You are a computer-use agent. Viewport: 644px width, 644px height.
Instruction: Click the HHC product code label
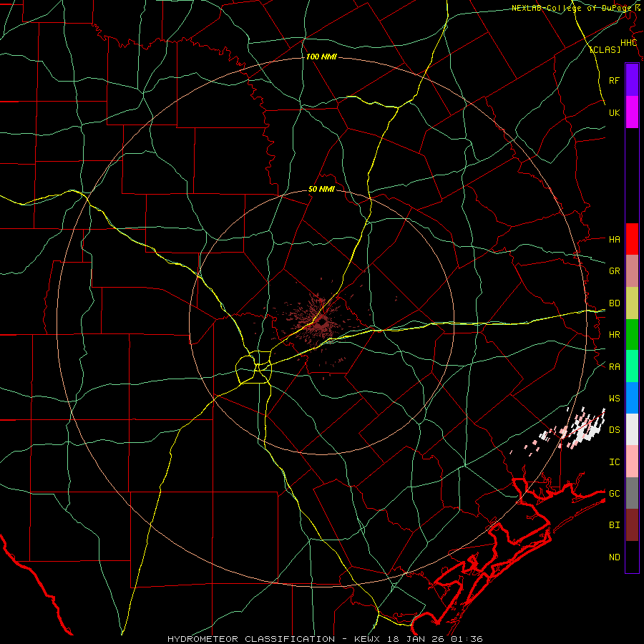pyautogui.click(x=628, y=43)
